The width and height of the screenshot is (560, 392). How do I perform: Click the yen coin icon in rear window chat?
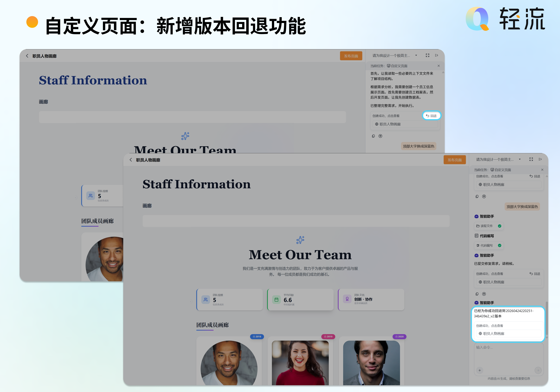(x=380, y=136)
